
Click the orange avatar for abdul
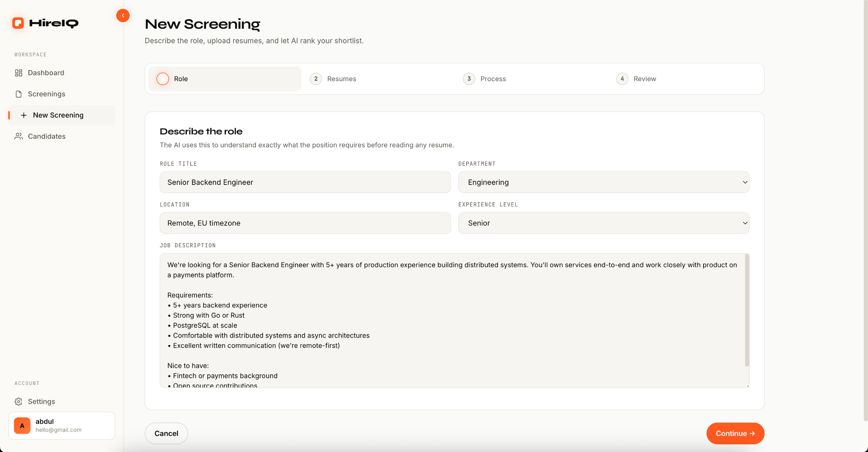point(22,426)
